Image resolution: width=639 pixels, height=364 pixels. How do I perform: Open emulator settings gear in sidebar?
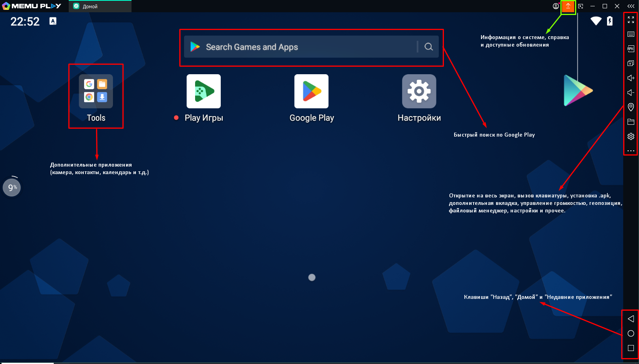click(631, 136)
